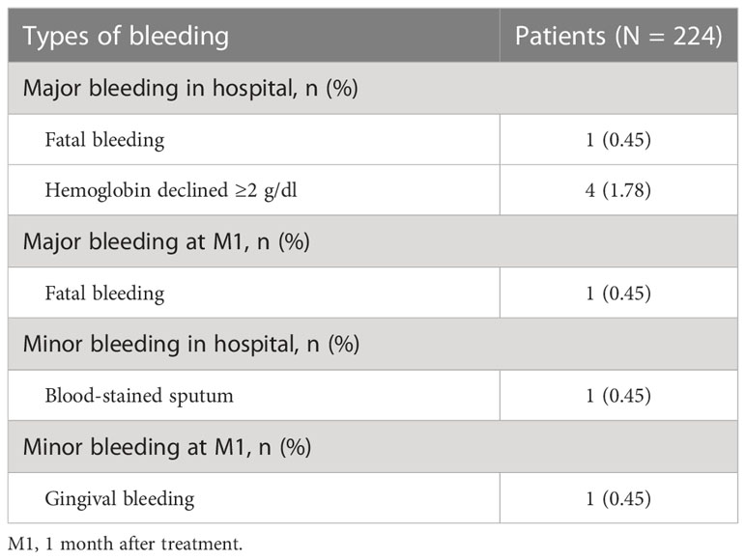Select the 'Blood-stained sputum' row label
The width and height of the screenshot is (746, 560).
coord(139,396)
